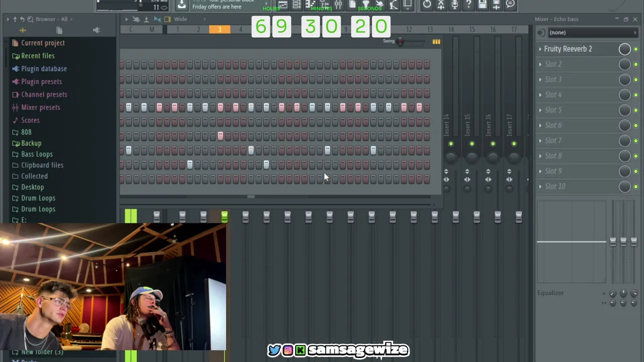Screen dimensions: 644x362
Task: Click the 808 folder in browser
Action: 26,132
